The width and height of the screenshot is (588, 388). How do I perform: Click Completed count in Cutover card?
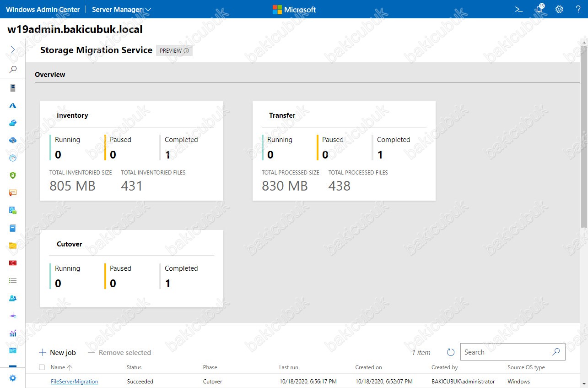(167, 284)
